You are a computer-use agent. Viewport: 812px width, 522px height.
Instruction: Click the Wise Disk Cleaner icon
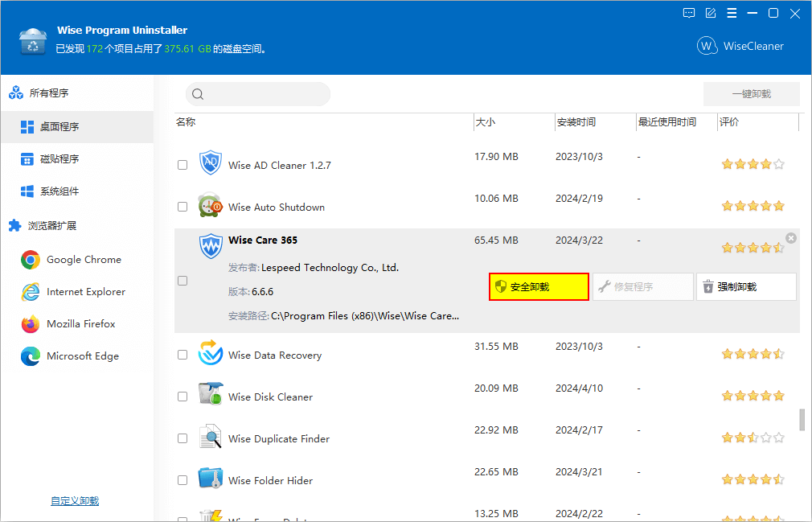pyautogui.click(x=211, y=394)
